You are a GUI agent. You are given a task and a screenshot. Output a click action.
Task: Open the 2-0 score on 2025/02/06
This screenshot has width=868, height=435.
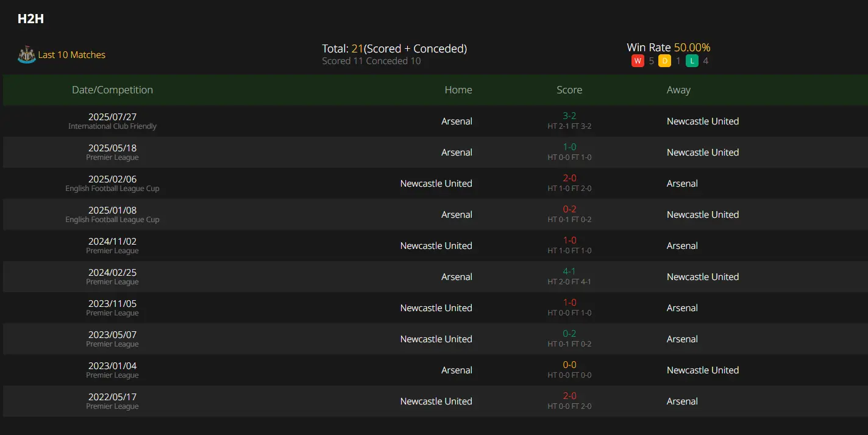tap(569, 178)
